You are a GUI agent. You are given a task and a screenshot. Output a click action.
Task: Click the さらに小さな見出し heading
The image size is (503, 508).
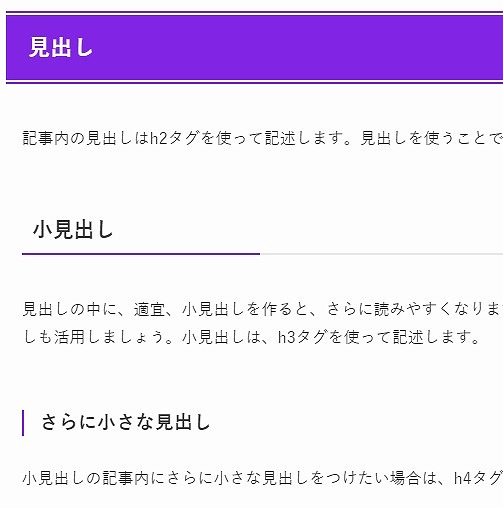pos(126,422)
